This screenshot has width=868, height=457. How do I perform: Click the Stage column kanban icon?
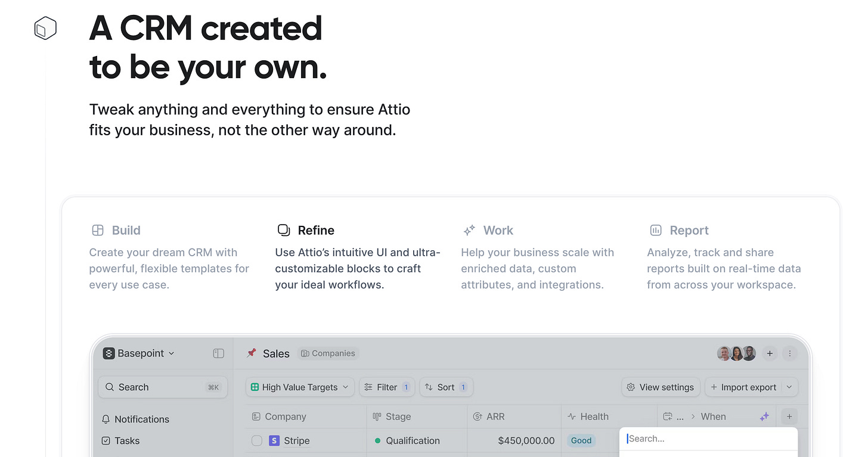377,417
